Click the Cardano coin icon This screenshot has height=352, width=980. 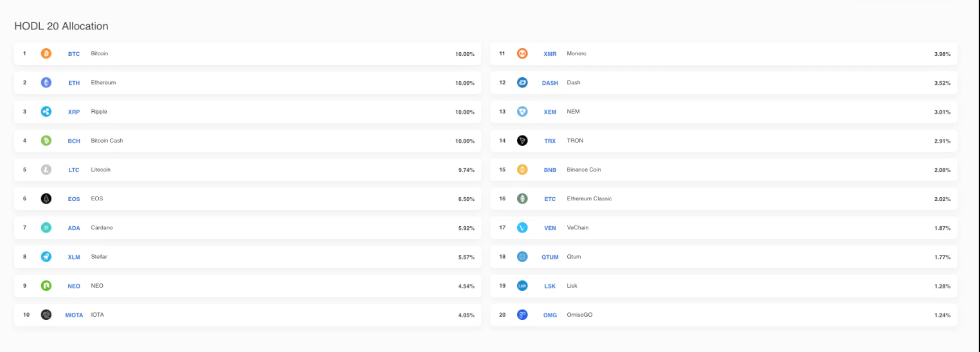(46, 227)
